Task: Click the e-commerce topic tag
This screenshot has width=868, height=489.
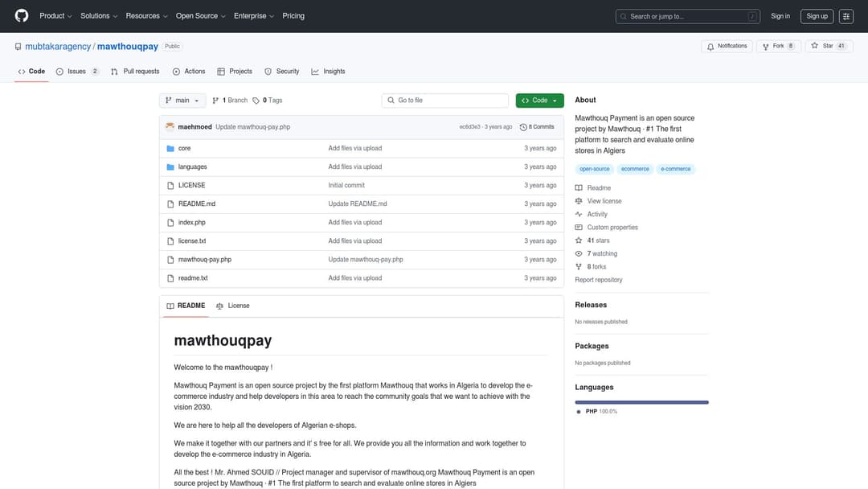Action: tap(675, 169)
